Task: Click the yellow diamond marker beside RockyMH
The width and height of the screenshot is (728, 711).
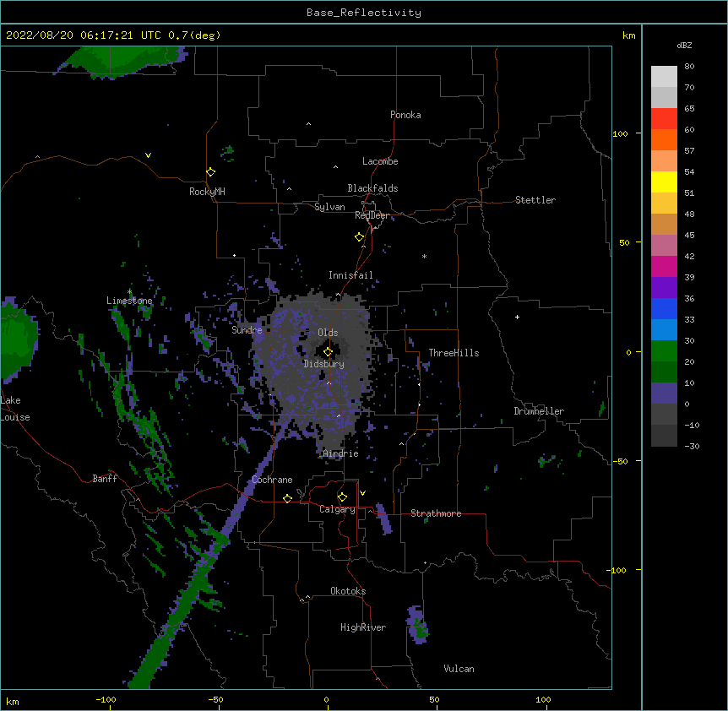Action: coord(211,172)
